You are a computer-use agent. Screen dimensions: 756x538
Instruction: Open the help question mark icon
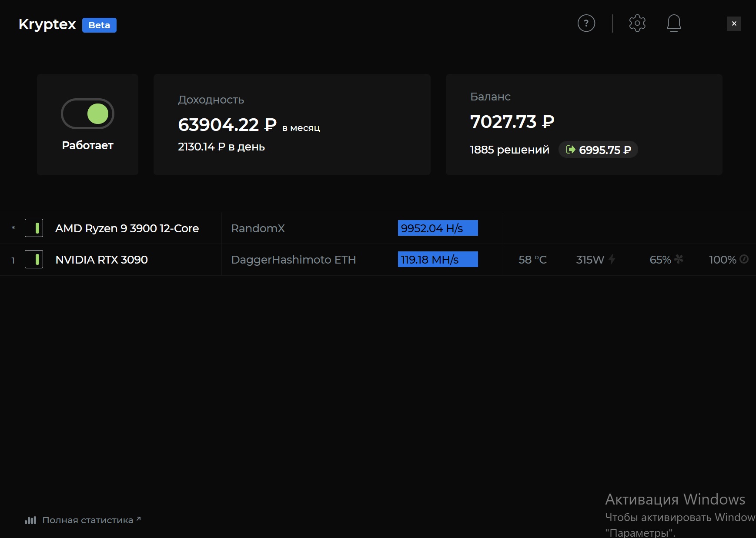pyautogui.click(x=586, y=23)
